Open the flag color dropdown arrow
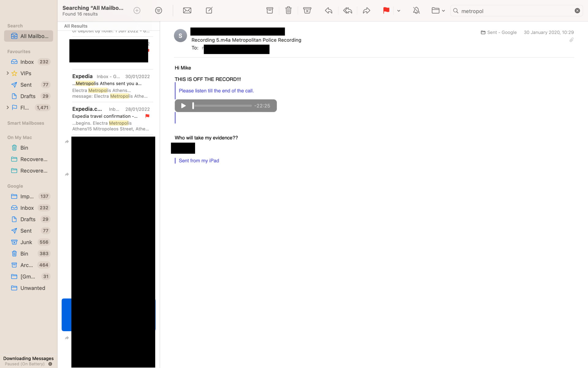The image size is (588, 368). coord(399,11)
